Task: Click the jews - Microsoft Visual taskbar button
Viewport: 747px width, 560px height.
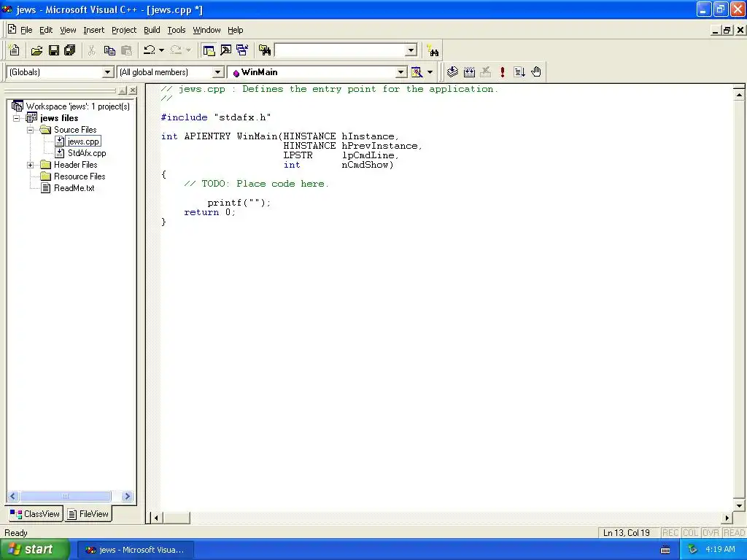Action: [135, 550]
